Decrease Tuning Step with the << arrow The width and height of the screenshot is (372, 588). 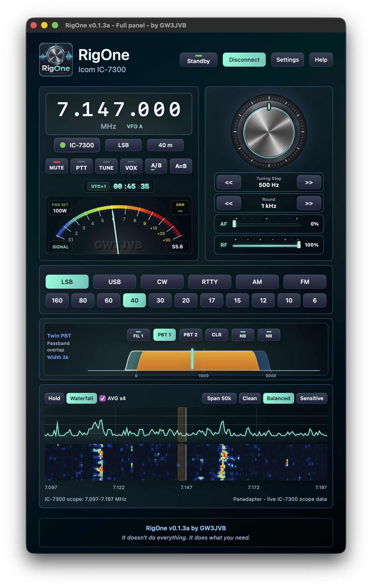(x=229, y=182)
